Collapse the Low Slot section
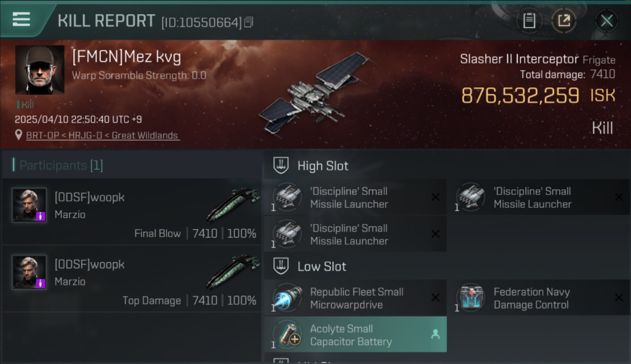Screen dimensions: 631x364 (x=281, y=266)
